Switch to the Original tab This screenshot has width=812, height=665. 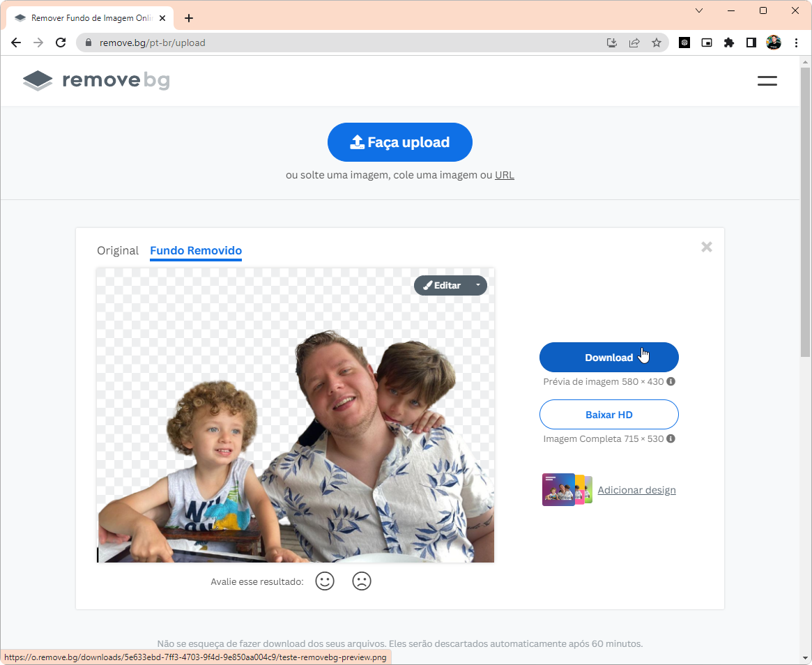pos(118,251)
